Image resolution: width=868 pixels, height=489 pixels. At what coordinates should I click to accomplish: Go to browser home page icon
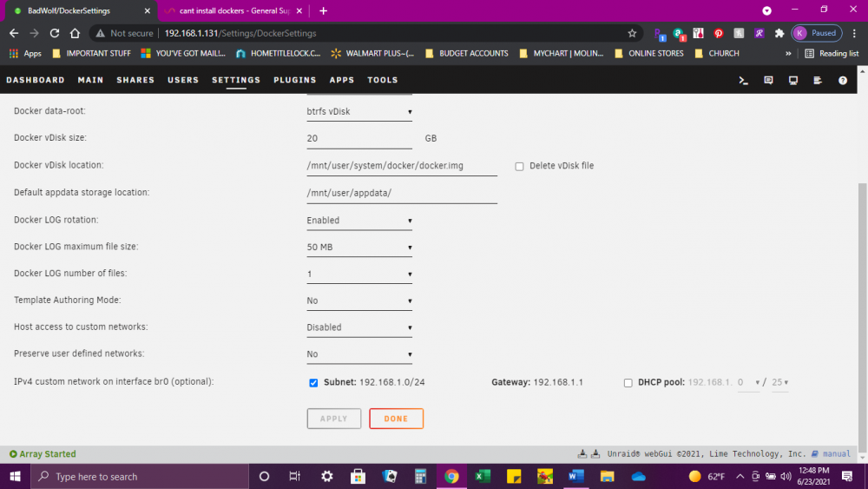click(75, 33)
